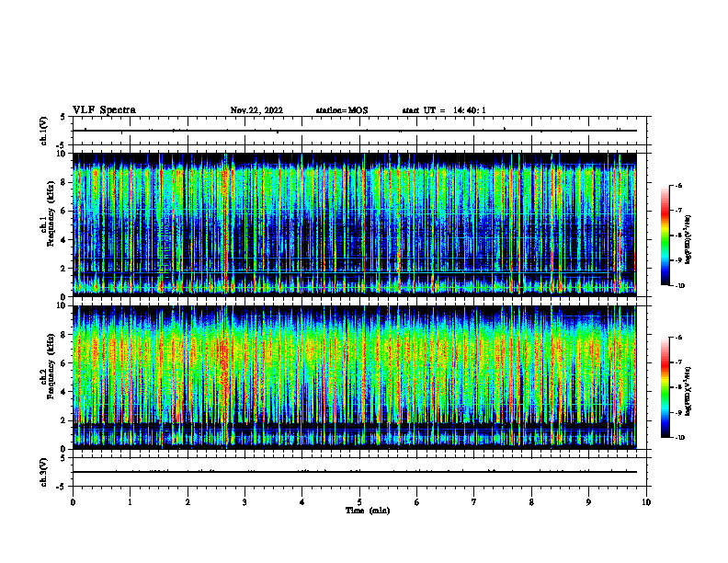Click the "station=MOS" header text

(x=342, y=110)
